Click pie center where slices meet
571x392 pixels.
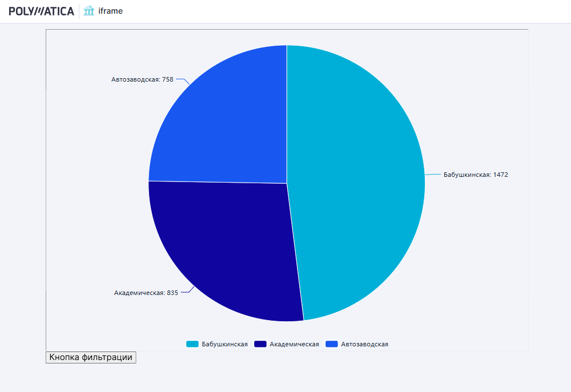coord(287,183)
